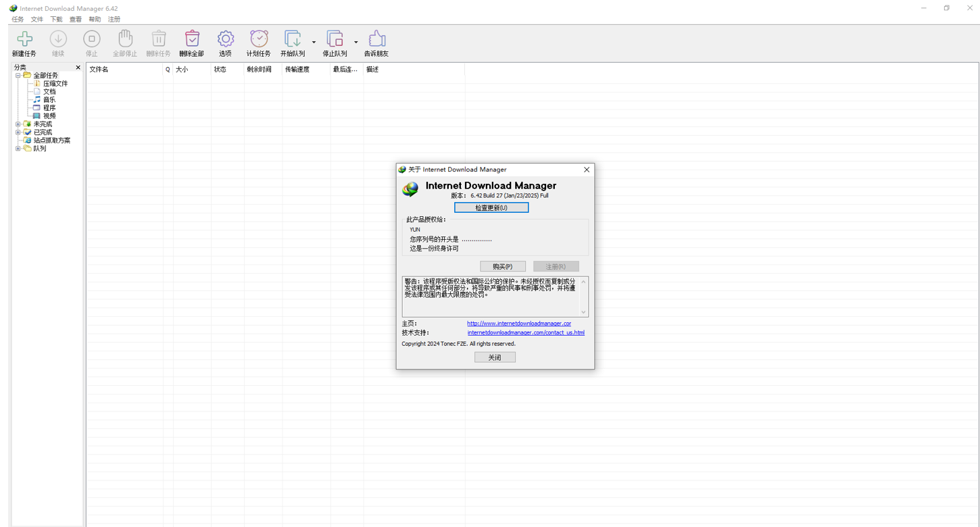This screenshot has height=527, width=980.
Task: Click the IDM logo in About dialog
Action: [x=410, y=189]
